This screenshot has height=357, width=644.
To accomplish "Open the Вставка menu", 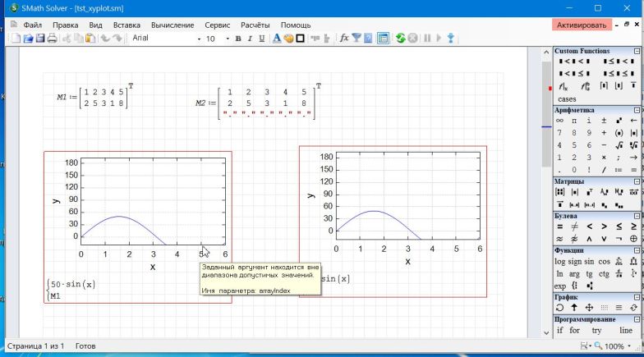I will [126, 25].
